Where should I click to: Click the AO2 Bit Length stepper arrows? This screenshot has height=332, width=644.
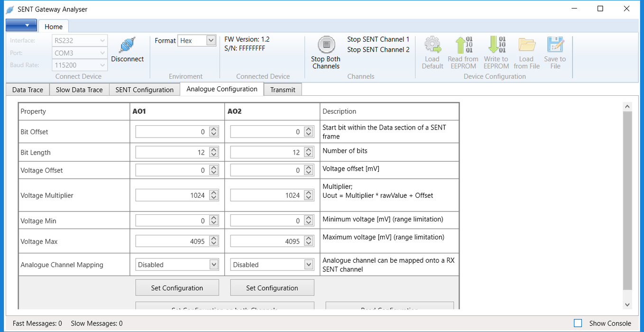click(309, 152)
